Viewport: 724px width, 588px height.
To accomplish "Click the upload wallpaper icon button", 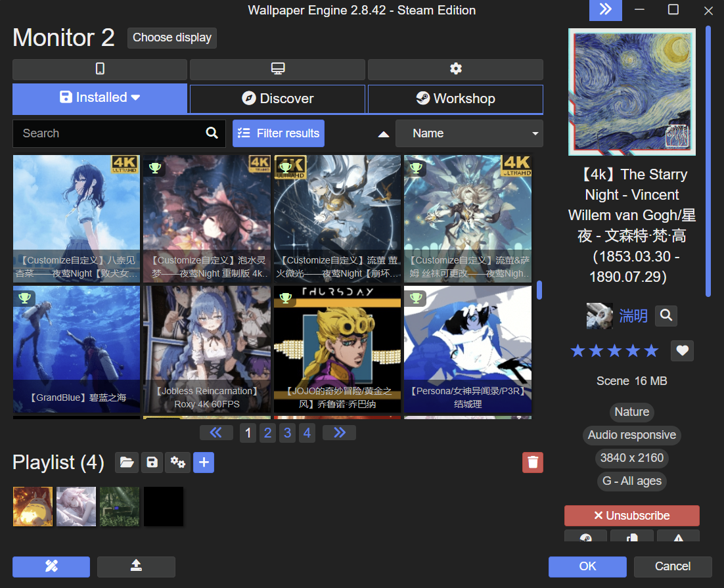I will click(136, 566).
